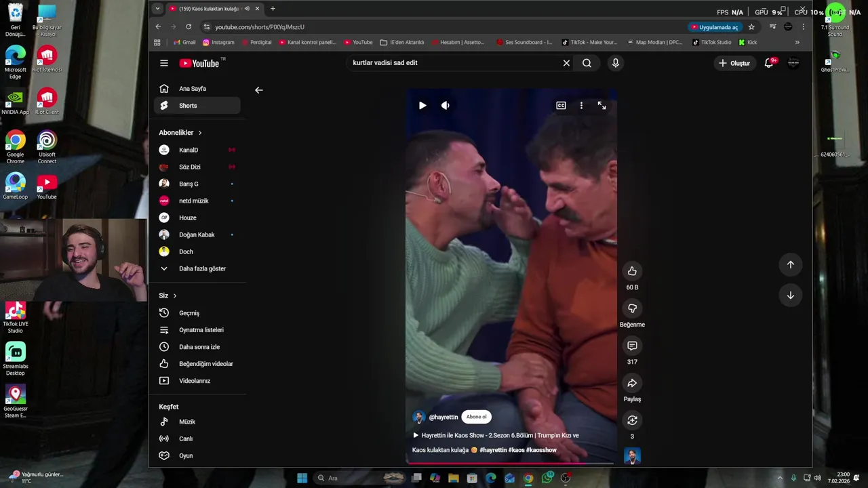Mute the Kaos kulaktan kulağa tab audio
The width and height of the screenshot is (868, 488).
pyautogui.click(x=247, y=9)
